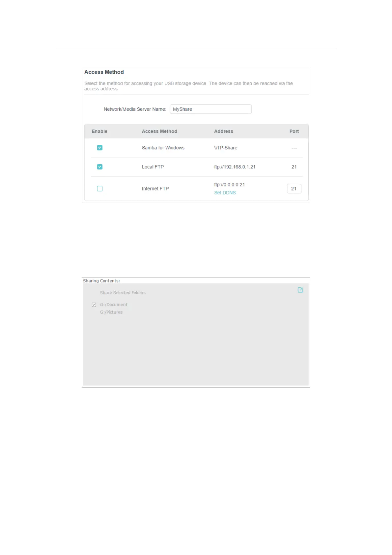Click the \\TP-Share address

coord(226,148)
